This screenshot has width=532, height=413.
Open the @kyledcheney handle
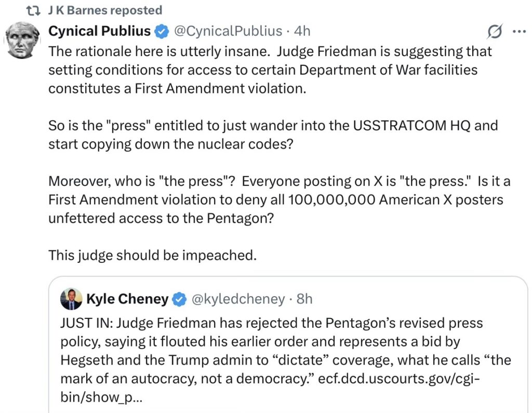click(x=238, y=299)
